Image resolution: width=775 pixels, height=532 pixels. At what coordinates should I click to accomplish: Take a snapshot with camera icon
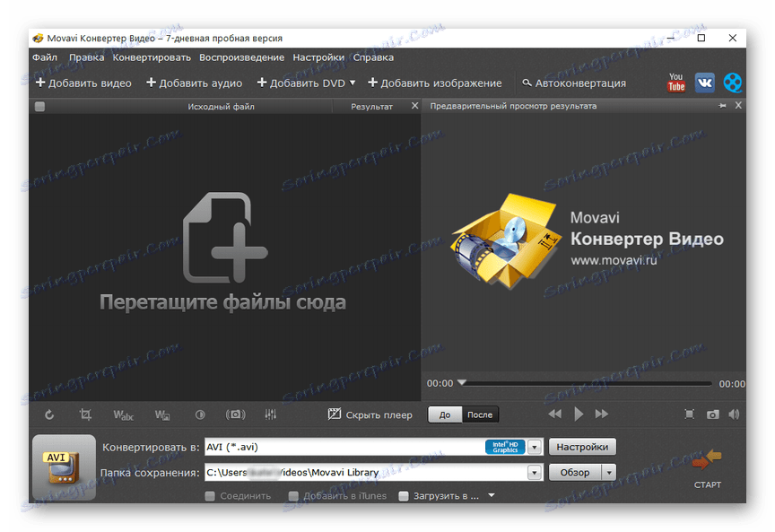tap(712, 414)
